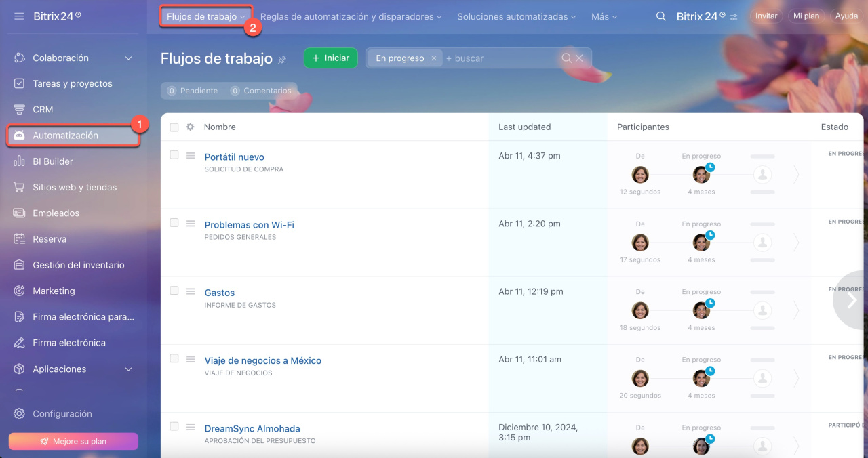
Task: Click the Participantes column header
Action: (643, 127)
